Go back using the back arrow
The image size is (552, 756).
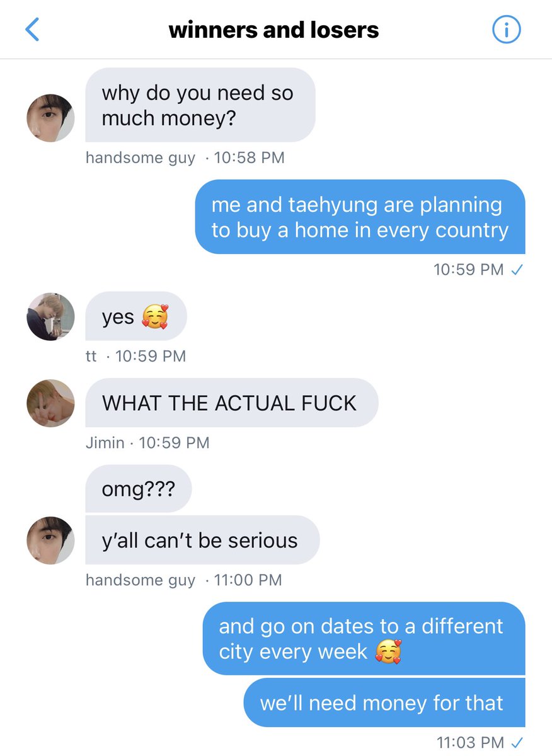coord(32,30)
